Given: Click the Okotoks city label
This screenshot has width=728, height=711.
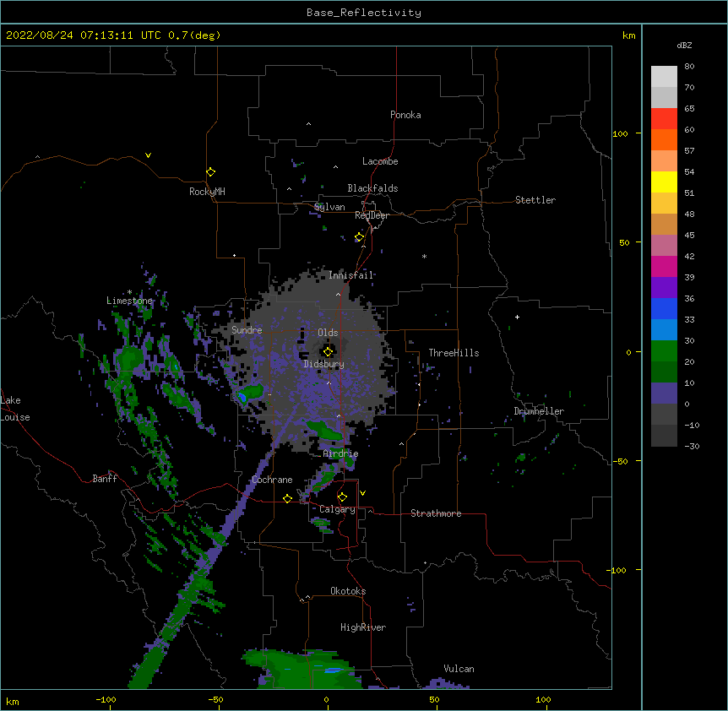Looking at the screenshot, I should coord(348,591).
